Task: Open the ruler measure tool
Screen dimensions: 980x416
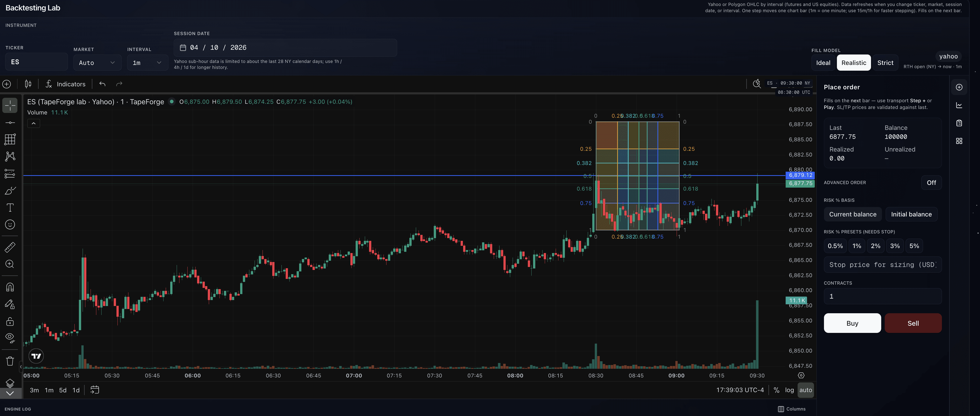Action: [10, 247]
